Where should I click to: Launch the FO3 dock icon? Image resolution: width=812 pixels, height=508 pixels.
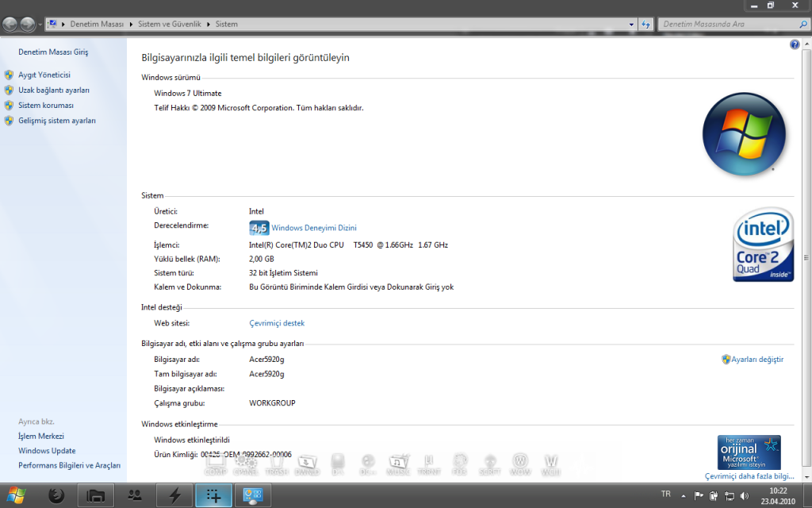point(459,464)
